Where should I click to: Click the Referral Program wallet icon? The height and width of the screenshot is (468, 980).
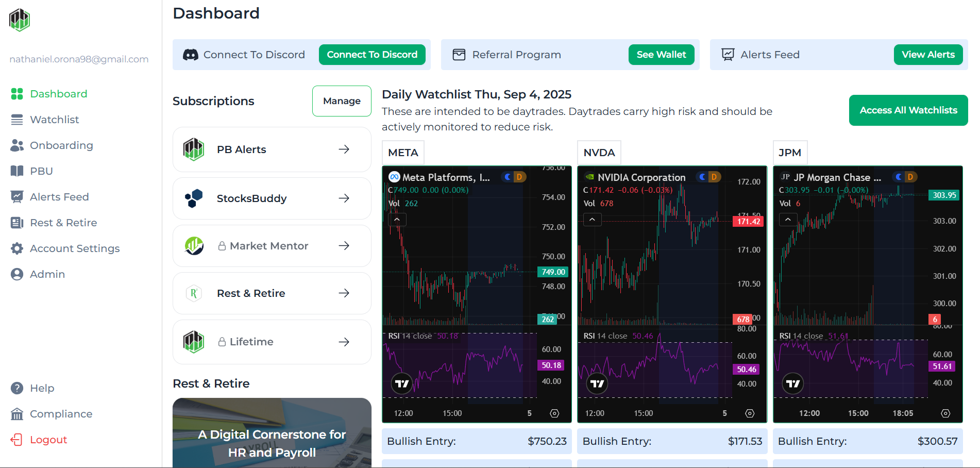[x=459, y=55]
